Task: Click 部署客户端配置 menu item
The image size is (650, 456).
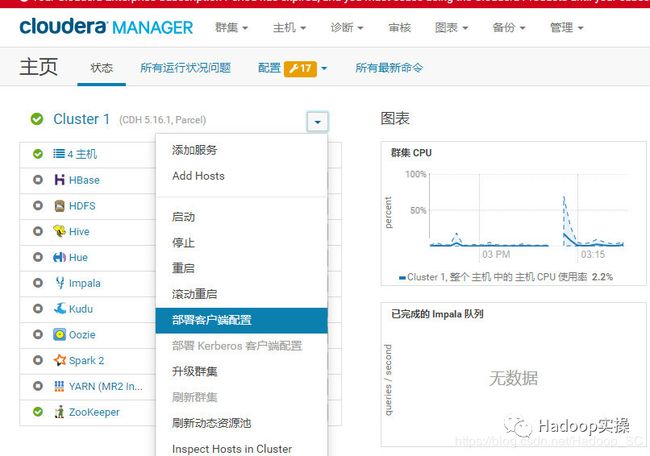Action: (241, 320)
